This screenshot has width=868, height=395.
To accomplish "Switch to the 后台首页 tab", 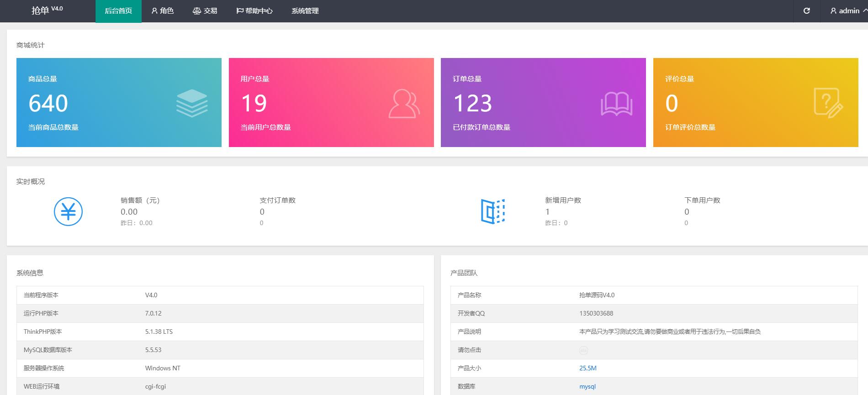I will (x=118, y=11).
